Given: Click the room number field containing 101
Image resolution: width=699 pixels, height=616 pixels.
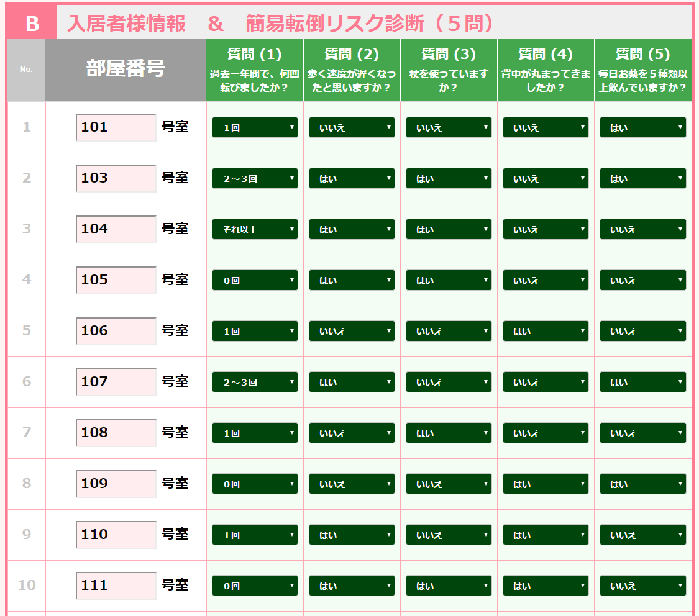Looking at the screenshot, I should tap(116, 127).
